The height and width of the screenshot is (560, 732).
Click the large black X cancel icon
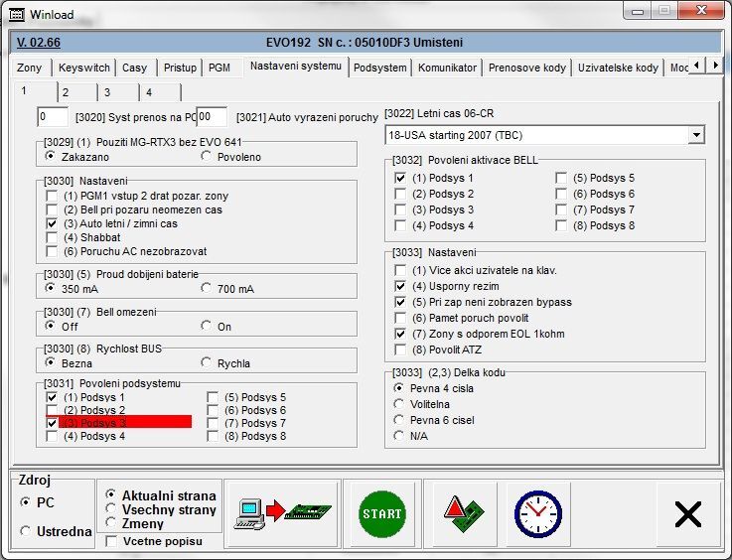pyautogui.click(x=687, y=513)
